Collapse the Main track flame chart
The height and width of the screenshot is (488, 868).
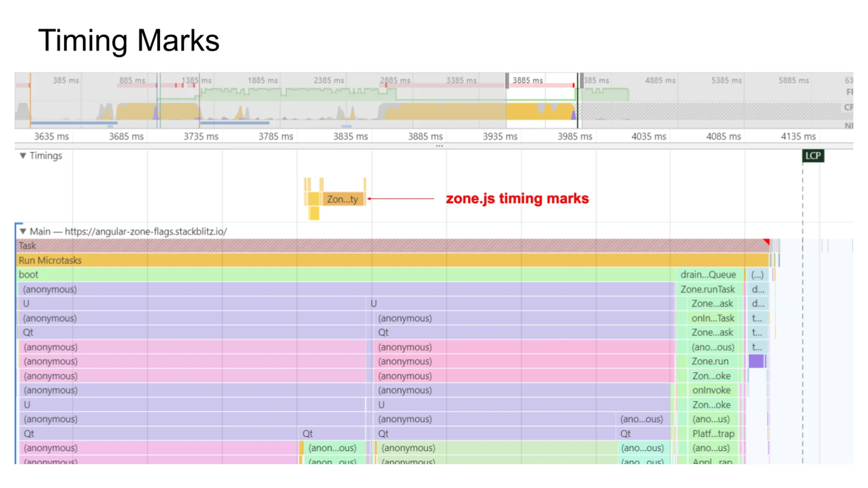pyautogui.click(x=23, y=231)
